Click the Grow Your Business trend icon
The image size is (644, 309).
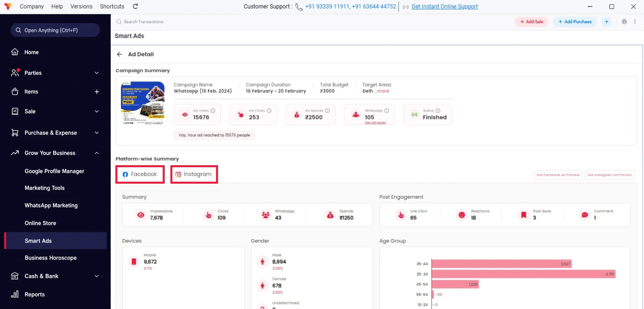tap(15, 153)
